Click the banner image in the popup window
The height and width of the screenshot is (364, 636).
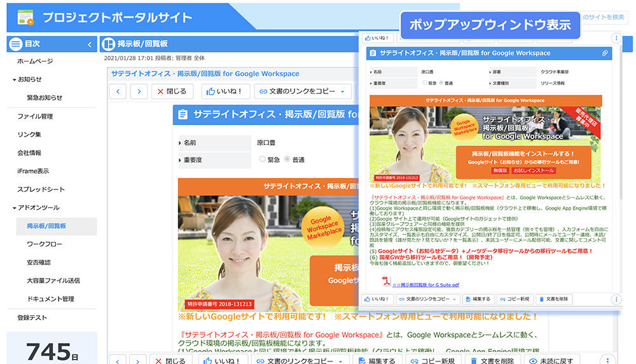tap(485, 138)
